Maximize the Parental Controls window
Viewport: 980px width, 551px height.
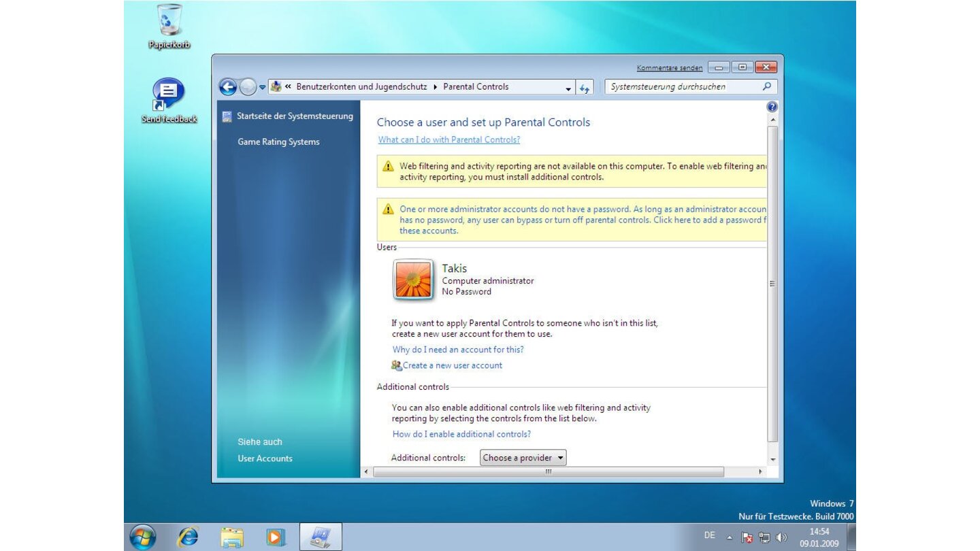coord(742,67)
